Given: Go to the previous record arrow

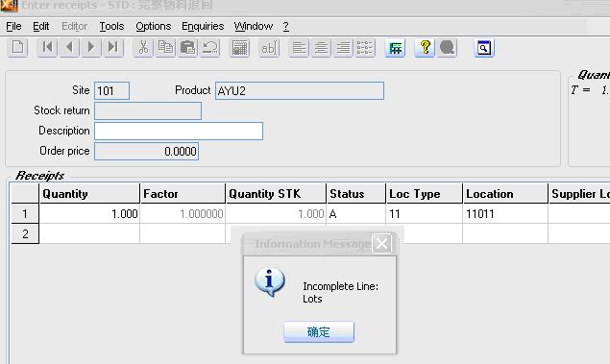Looking at the screenshot, I should click(x=69, y=48).
